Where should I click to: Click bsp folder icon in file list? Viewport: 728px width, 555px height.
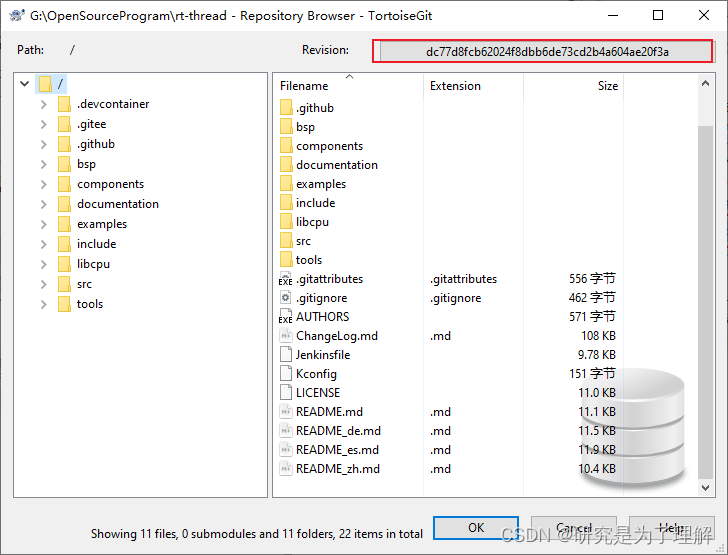click(286, 127)
